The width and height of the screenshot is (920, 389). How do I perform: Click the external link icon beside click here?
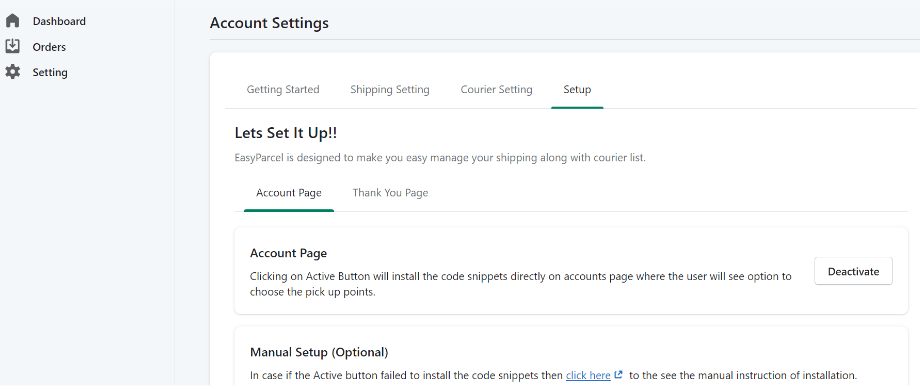618,374
